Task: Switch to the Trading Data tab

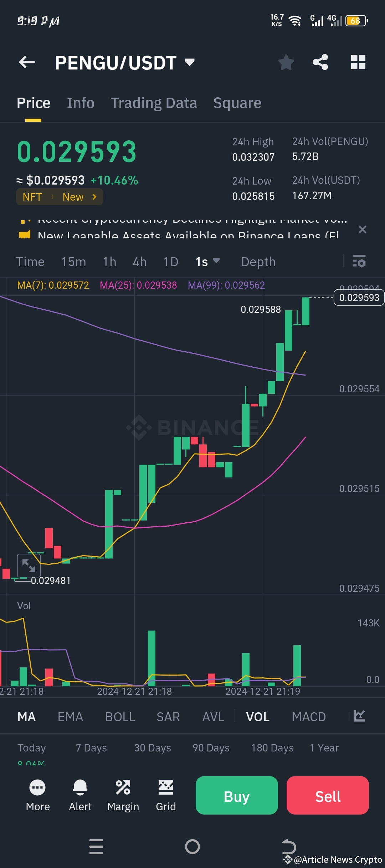Action: [154, 103]
